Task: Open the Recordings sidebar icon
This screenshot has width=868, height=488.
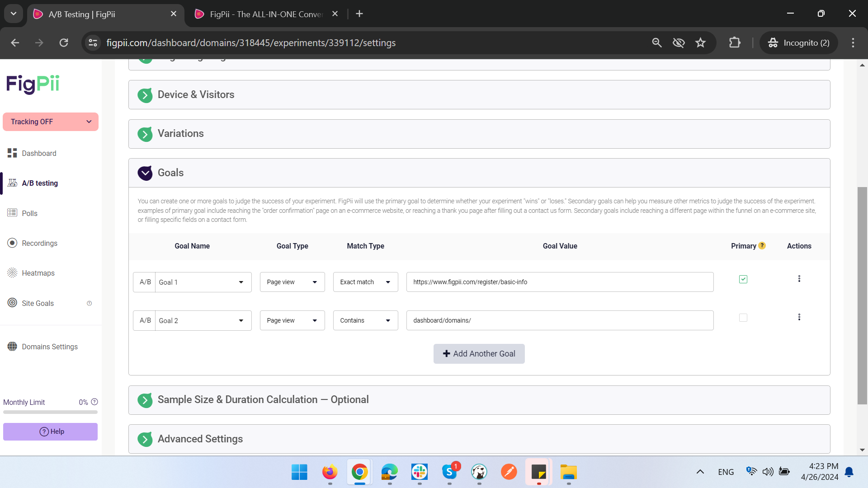Action: (12, 243)
